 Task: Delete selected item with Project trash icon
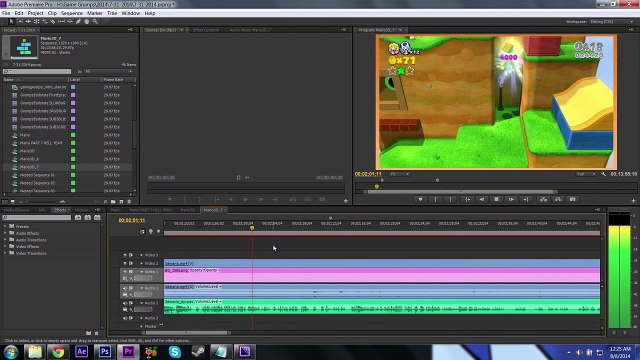pos(129,202)
